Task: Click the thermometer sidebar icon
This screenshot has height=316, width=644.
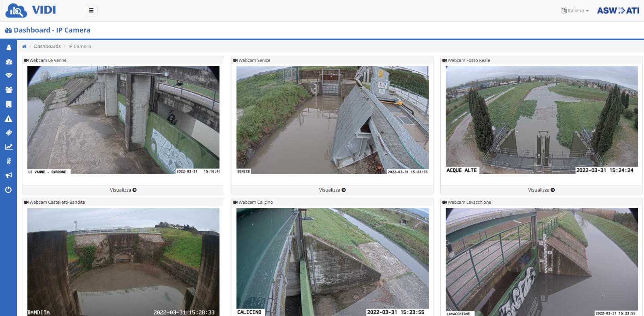Action: (x=8, y=161)
